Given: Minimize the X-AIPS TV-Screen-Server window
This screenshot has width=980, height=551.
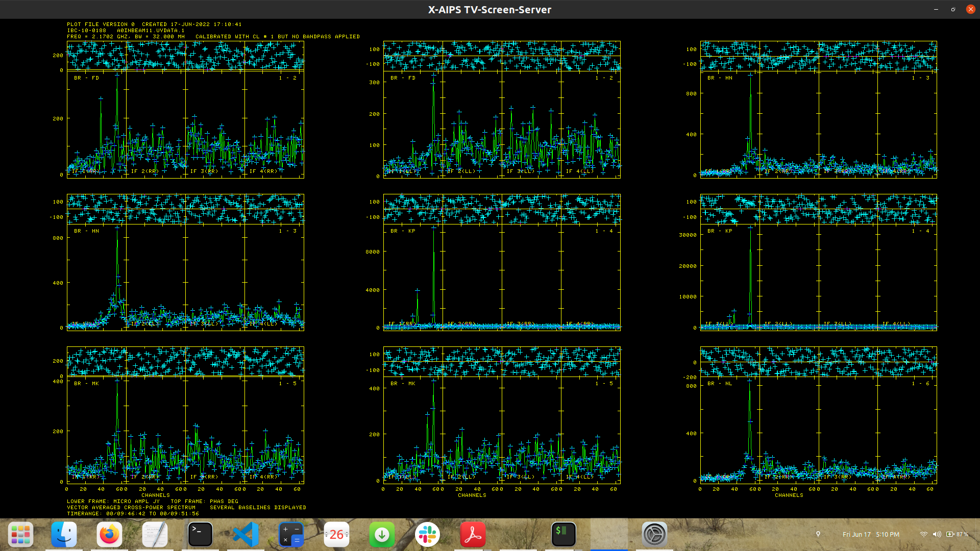Looking at the screenshot, I should [x=936, y=9].
